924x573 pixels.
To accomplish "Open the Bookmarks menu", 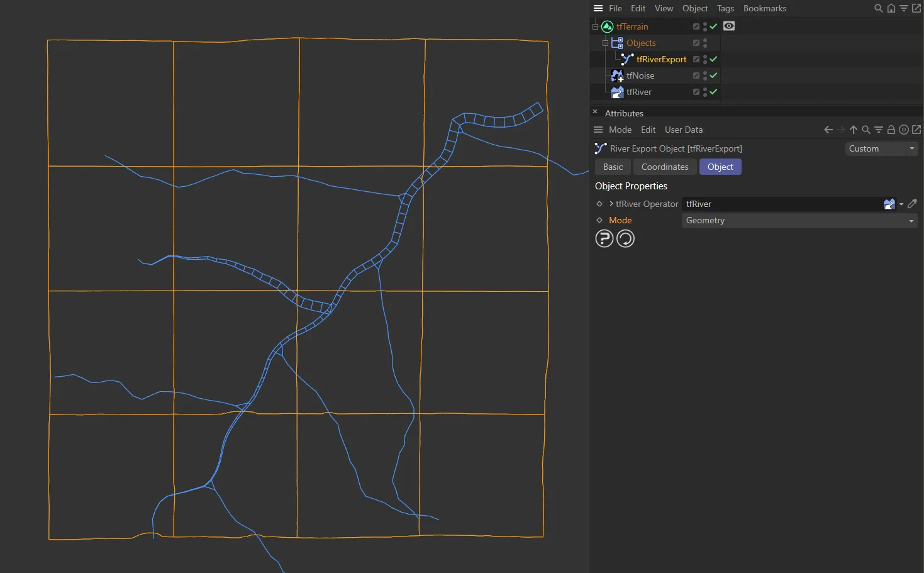I will coord(765,8).
